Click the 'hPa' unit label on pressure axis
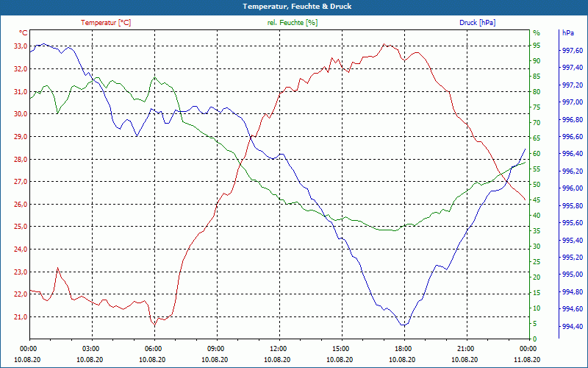This screenshot has width=588, height=368. (x=568, y=33)
